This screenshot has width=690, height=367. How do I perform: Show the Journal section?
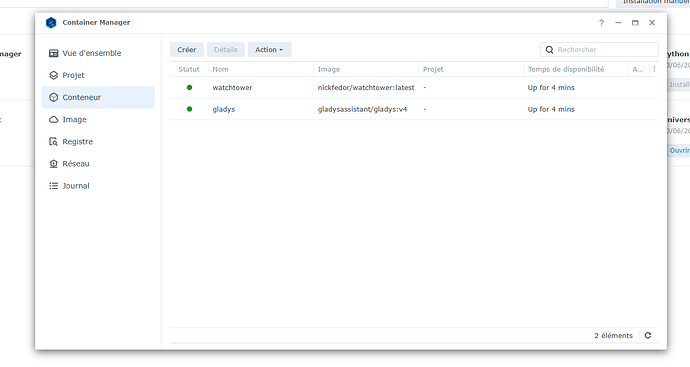(x=98, y=186)
